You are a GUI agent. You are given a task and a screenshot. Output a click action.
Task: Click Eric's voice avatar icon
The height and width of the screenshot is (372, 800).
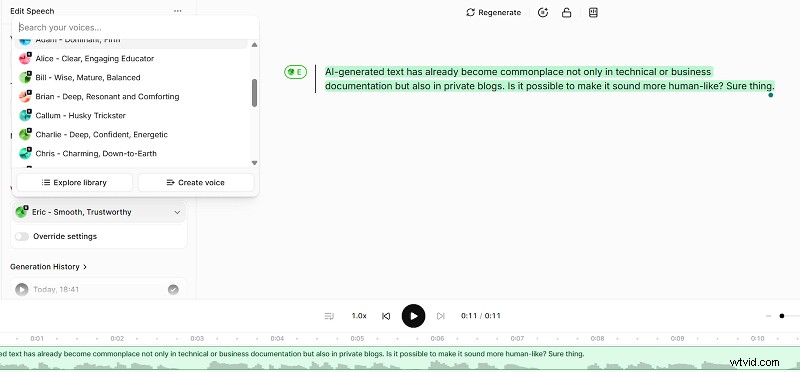pos(21,212)
